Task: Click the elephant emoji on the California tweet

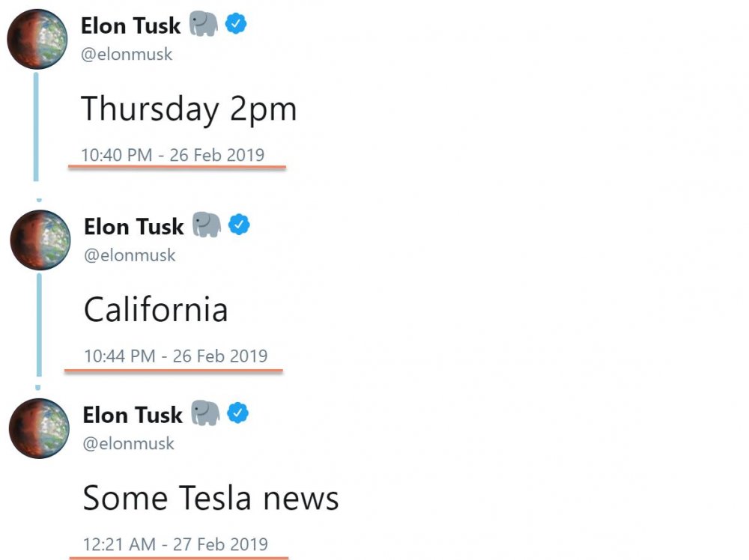Action: click(206, 225)
